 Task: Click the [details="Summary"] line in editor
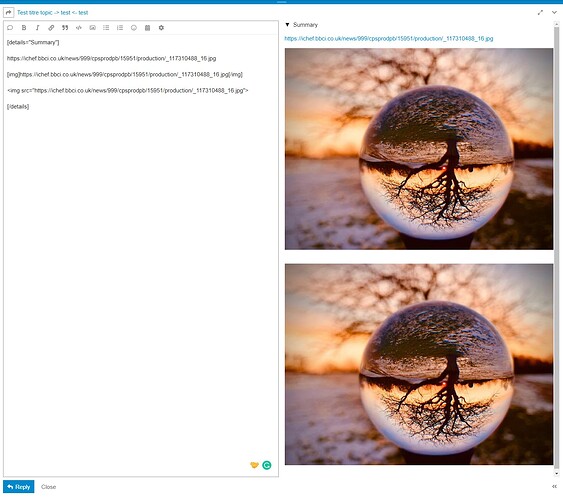(33, 42)
